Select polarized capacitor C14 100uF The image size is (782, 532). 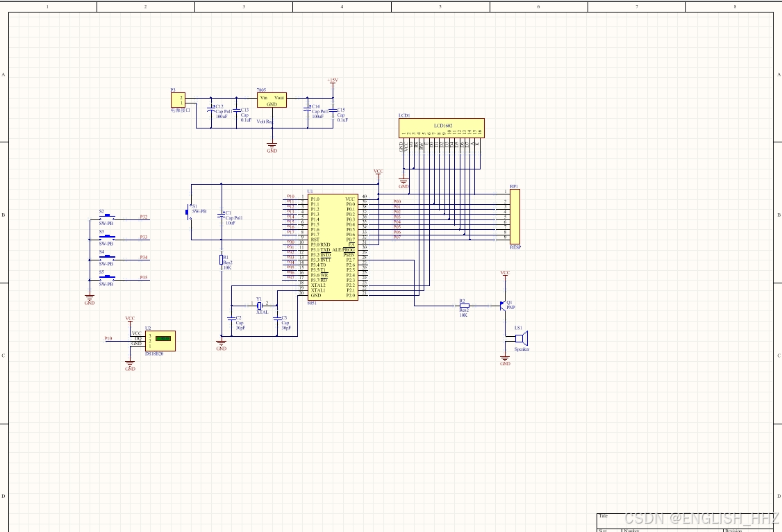[x=308, y=108]
